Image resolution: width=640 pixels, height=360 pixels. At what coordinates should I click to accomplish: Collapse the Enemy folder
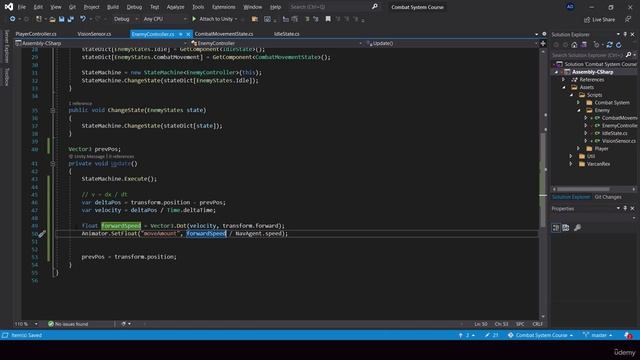point(578,110)
